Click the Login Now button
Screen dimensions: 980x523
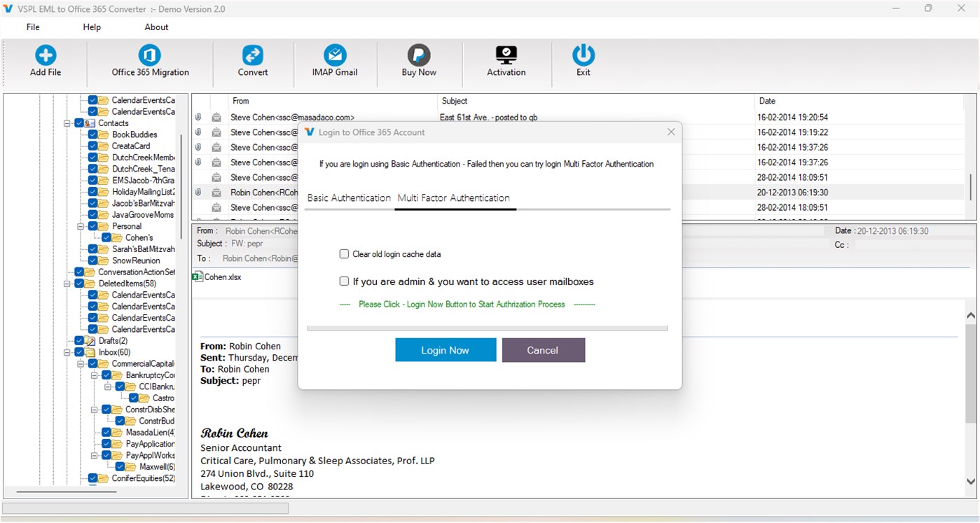[x=445, y=349]
